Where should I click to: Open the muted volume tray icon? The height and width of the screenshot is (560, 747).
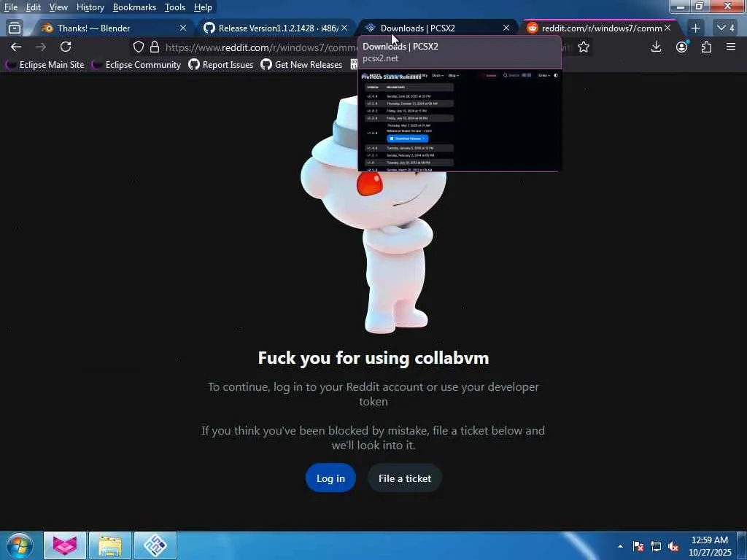pos(673,546)
